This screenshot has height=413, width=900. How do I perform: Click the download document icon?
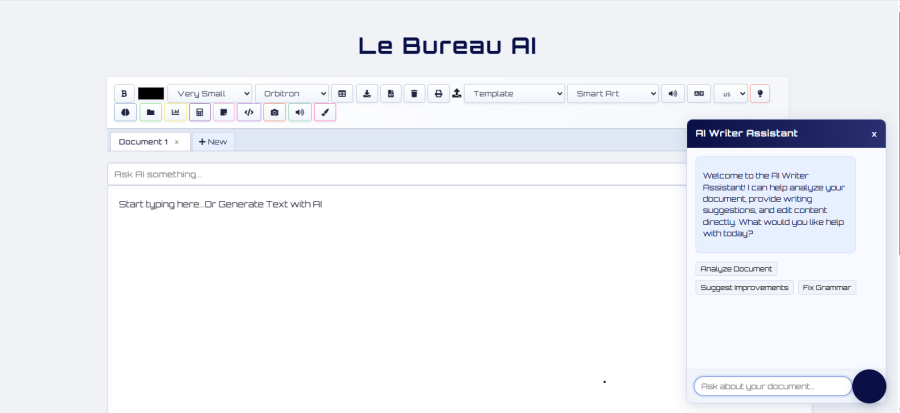click(x=367, y=93)
